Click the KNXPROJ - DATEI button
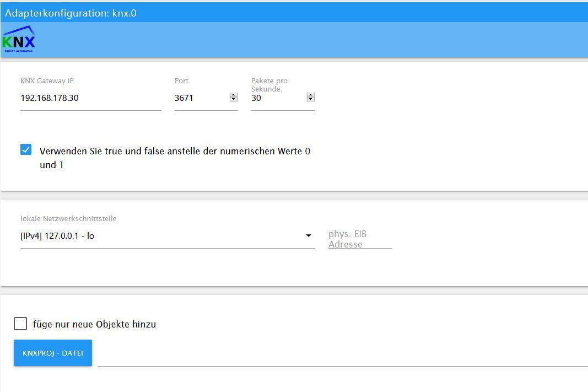Image resolution: width=588 pixels, height=392 pixels. [53, 353]
